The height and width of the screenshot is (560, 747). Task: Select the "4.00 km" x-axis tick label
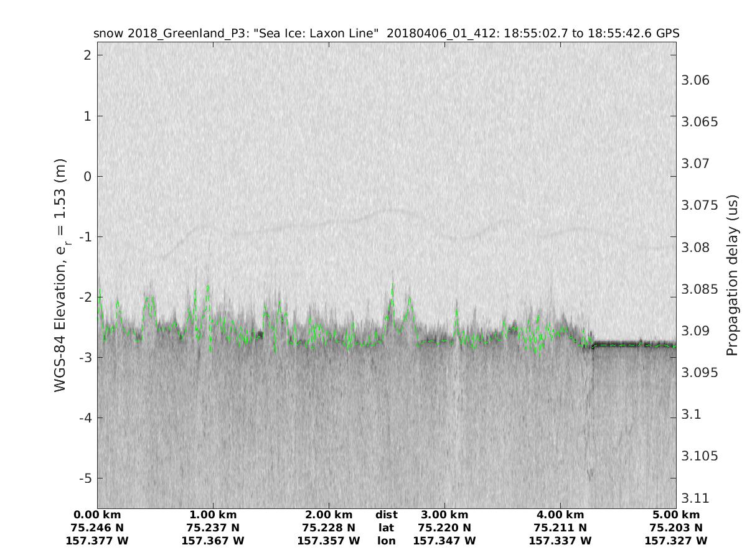[x=560, y=515]
